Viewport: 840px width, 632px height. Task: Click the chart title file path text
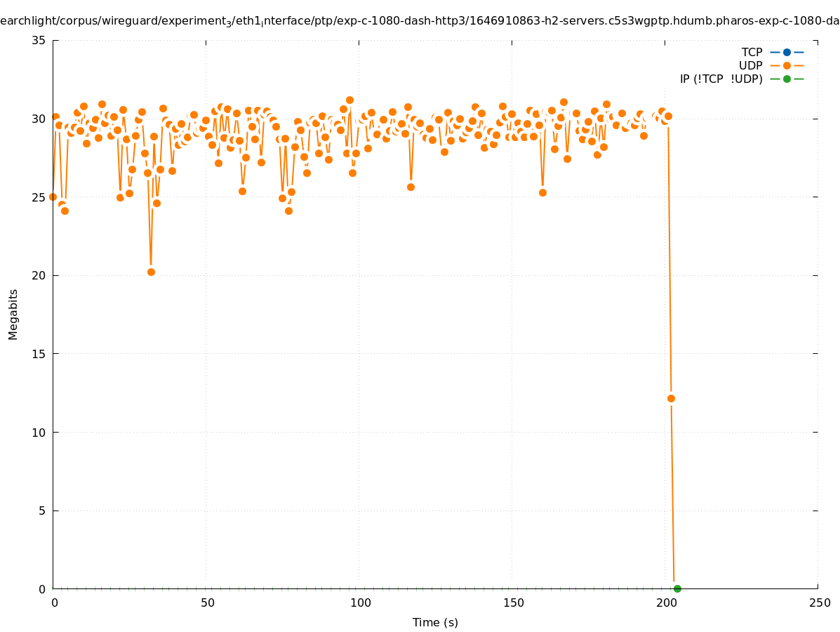tap(420, 21)
